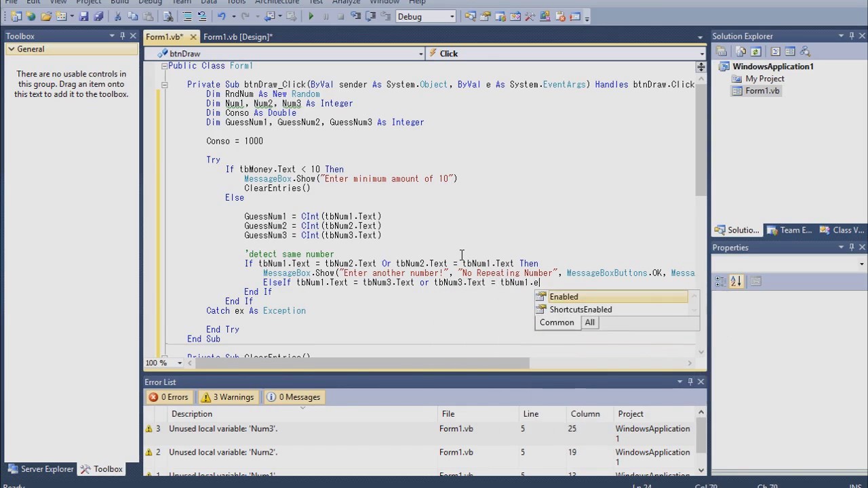Click the Open File folder icon

45,16
